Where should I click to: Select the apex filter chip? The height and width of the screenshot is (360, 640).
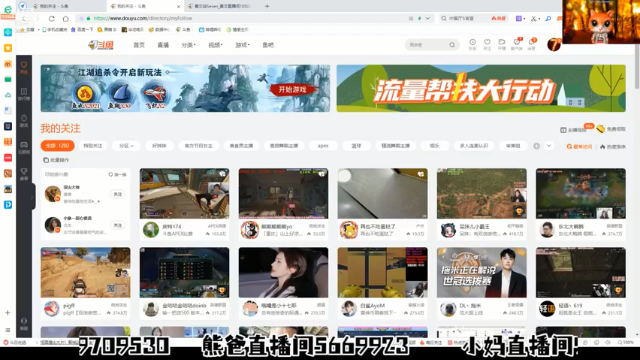pyautogui.click(x=323, y=146)
